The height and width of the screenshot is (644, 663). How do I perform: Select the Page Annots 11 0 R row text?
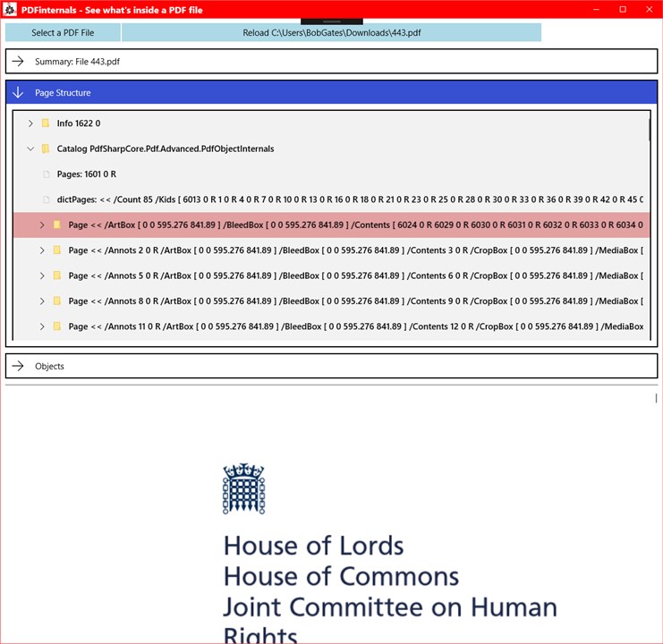point(356,326)
